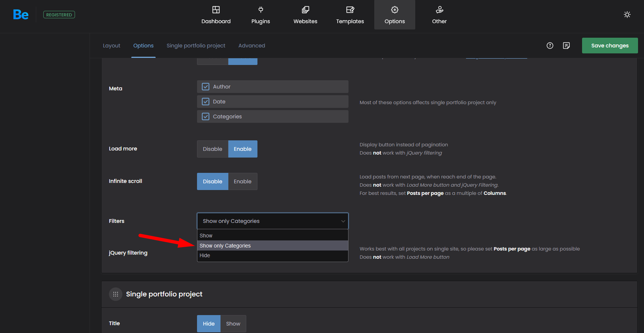The height and width of the screenshot is (333, 644).
Task: Choose Show only Categories option
Action: (273, 246)
